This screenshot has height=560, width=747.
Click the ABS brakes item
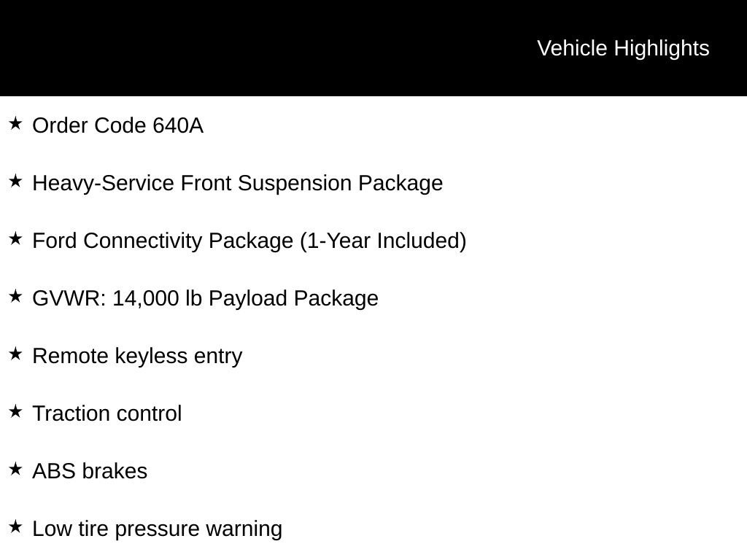click(90, 471)
